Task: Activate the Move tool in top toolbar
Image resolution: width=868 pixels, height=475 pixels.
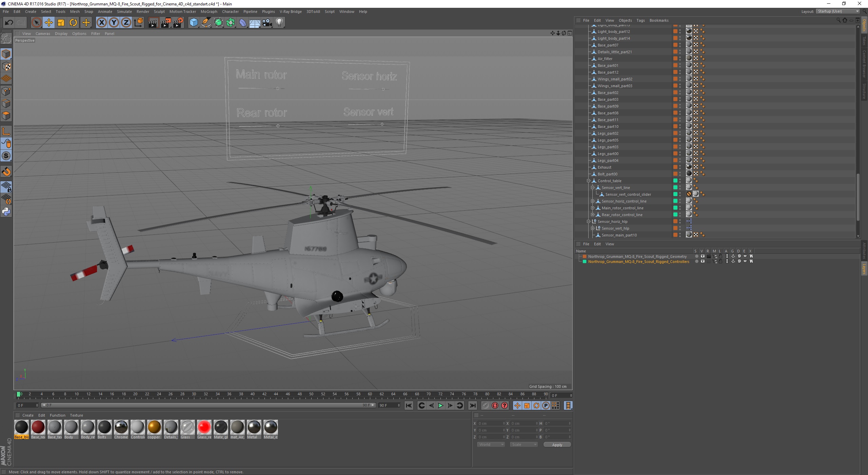Action: point(48,23)
